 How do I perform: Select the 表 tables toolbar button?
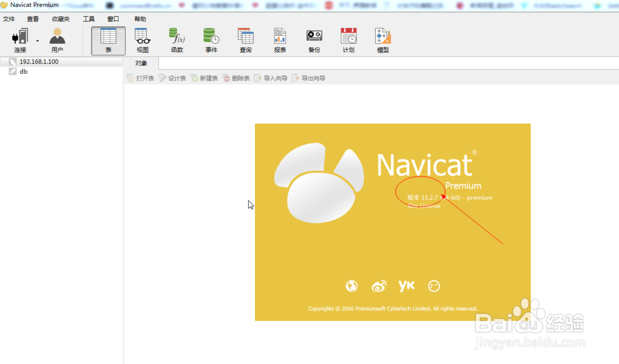[108, 41]
